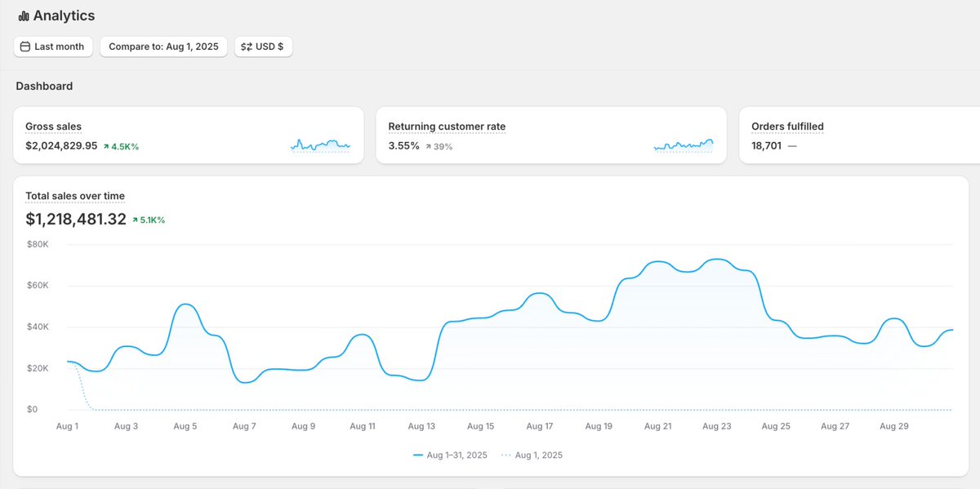Screen dimensions: 980x489
Task: Open the Total sales over time report
Action: tap(75, 196)
